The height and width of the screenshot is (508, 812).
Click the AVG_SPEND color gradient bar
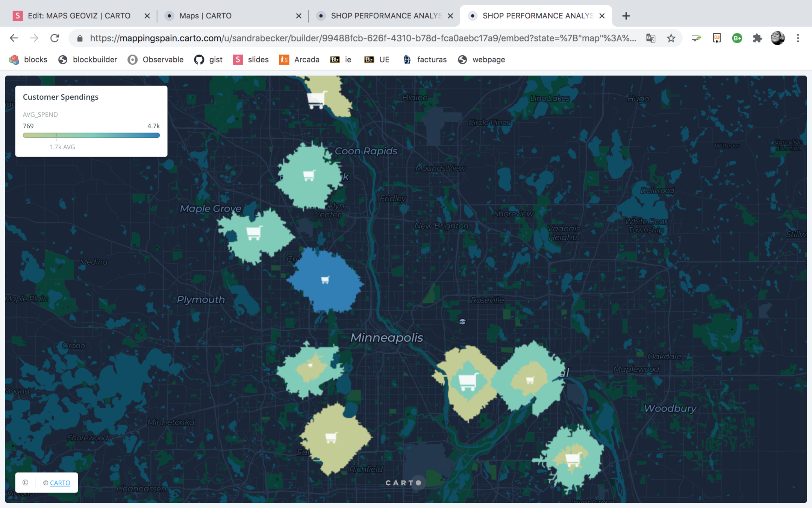tap(91, 135)
